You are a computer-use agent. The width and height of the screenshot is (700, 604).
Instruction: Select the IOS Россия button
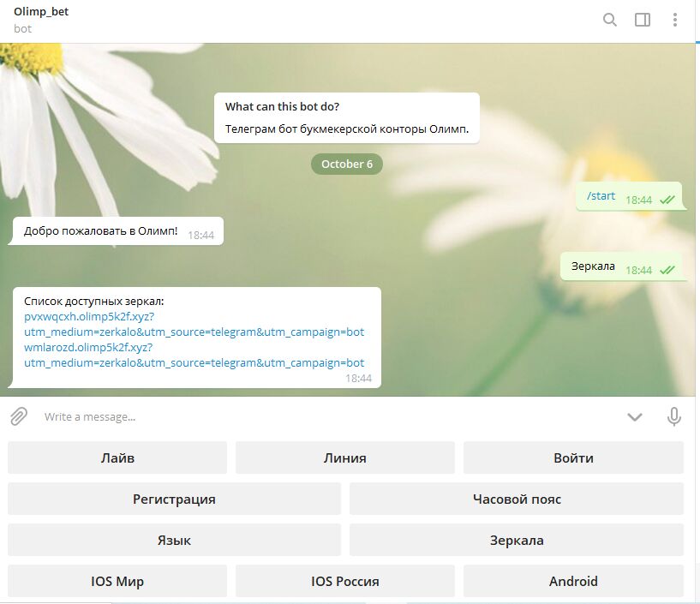point(345,581)
